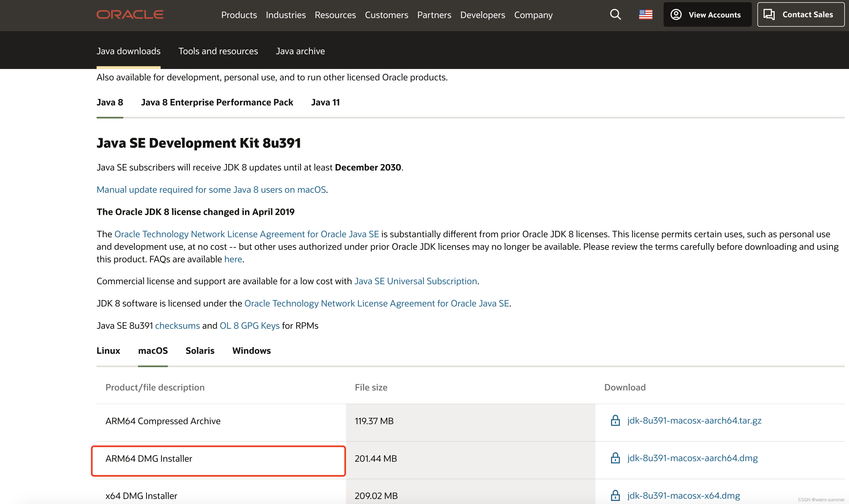Image resolution: width=849 pixels, height=504 pixels.
Task: Click the lock icon for ARM64 DMG Installer
Action: (615, 457)
